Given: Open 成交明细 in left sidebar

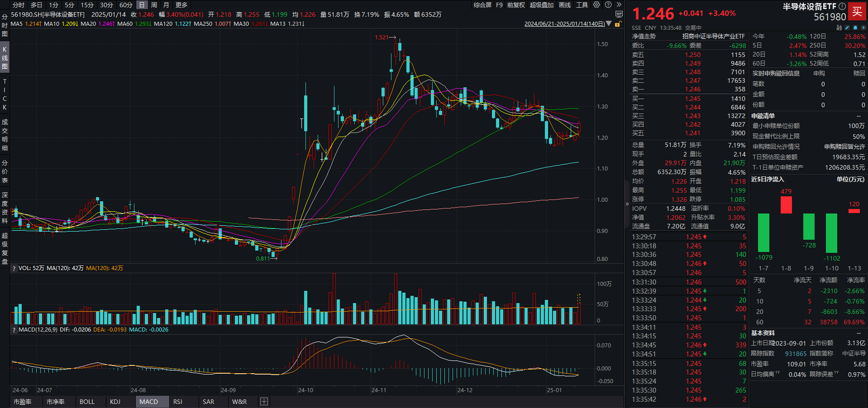Looking at the screenshot, I should click(5, 135).
